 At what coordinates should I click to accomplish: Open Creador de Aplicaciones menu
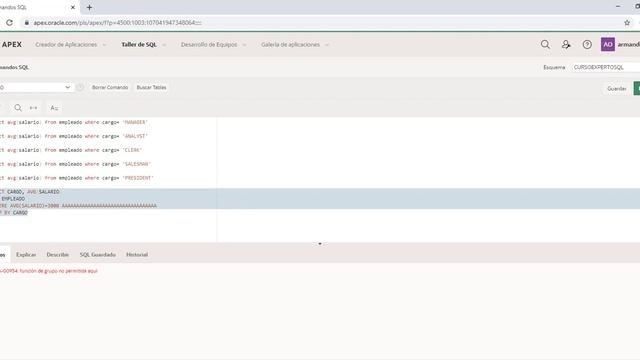point(66,44)
